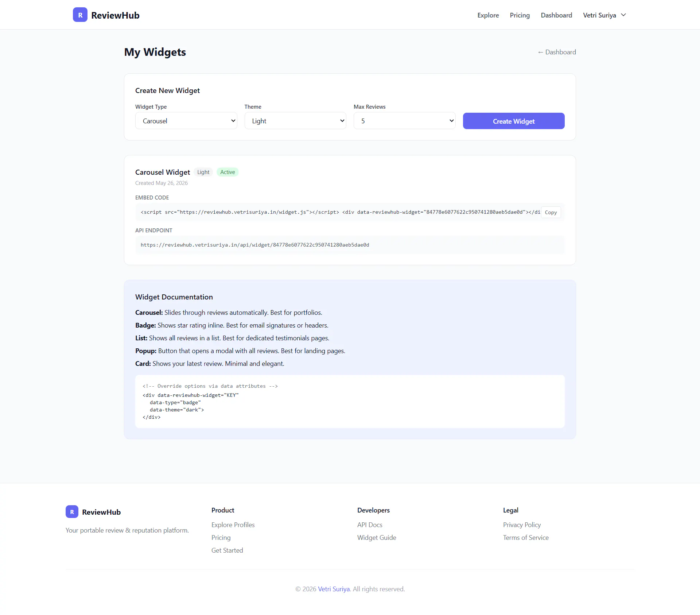Viewport: 700px width, 615px height.
Task: Open the Widget Guide footer link
Action: tap(377, 538)
